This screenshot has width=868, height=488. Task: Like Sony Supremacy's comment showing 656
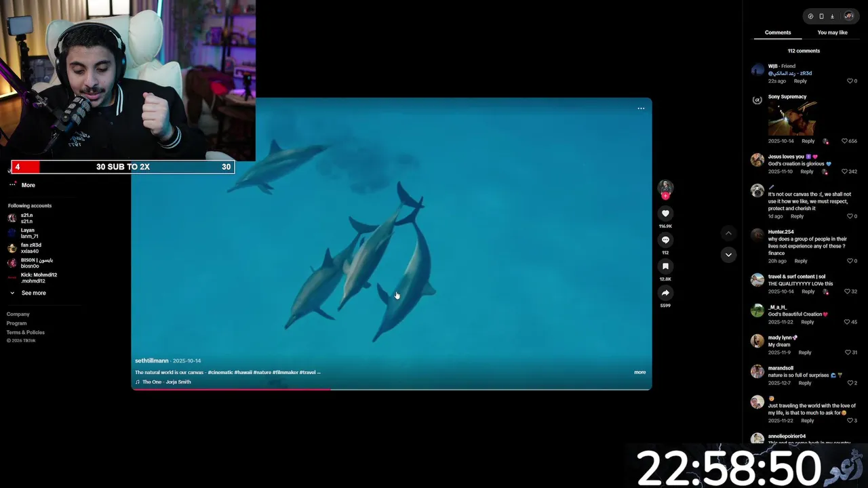845,141
